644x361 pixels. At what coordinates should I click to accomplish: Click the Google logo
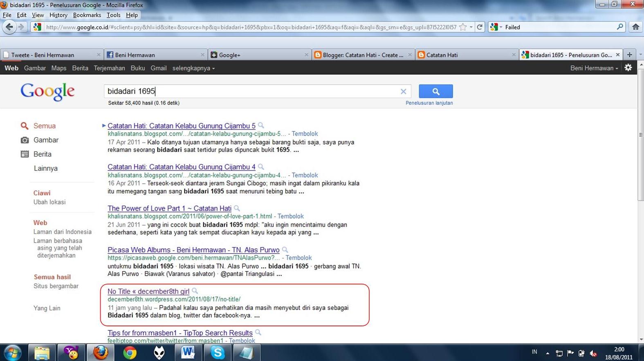click(47, 91)
